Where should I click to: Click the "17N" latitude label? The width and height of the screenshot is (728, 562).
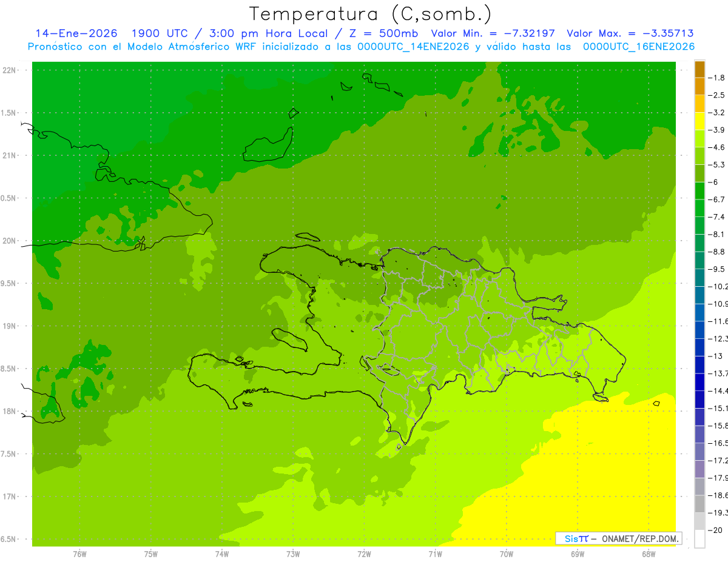pos(10,497)
